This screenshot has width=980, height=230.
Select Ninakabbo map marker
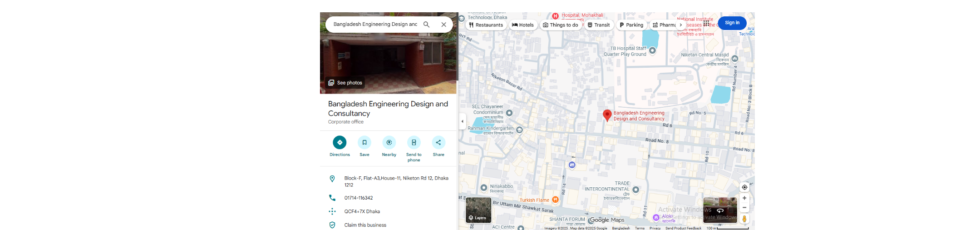pyautogui.click(x=484, y=187)
